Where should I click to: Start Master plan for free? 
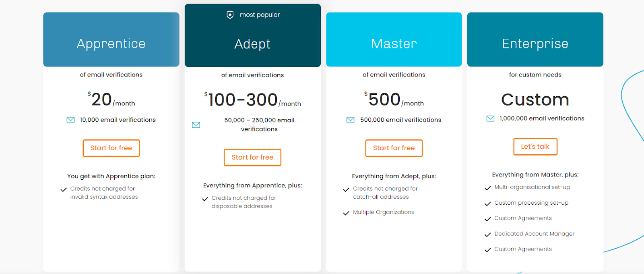click(394, 148)
